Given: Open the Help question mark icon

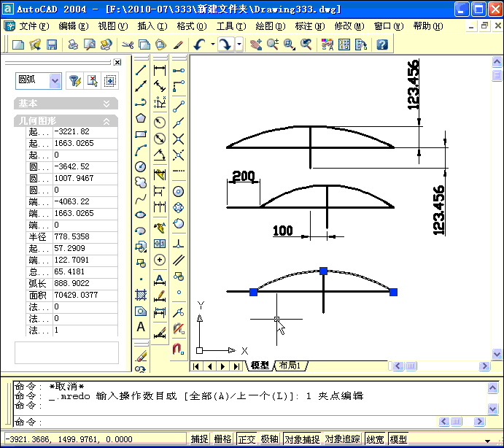Looking at the screenshot, I should 382,45.
